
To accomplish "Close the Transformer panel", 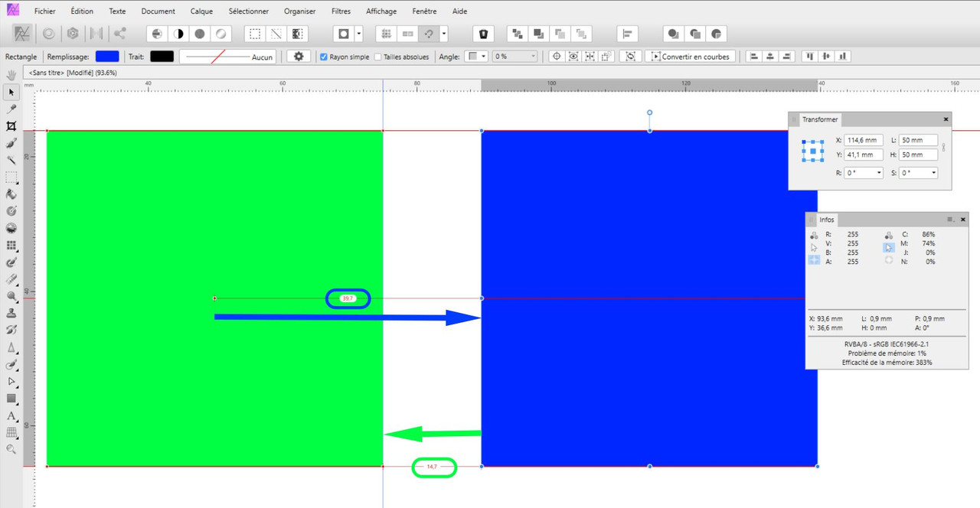I will pyautogui.click(x=946, y=119).
